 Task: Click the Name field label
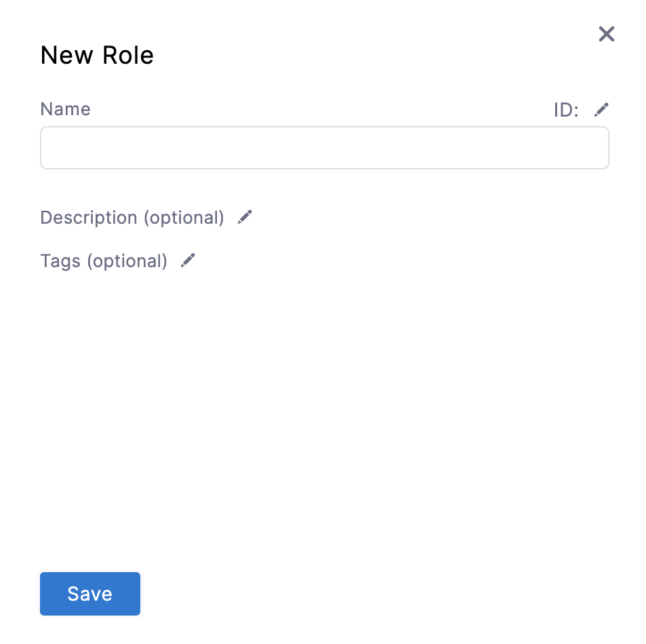tap(66, 109)
